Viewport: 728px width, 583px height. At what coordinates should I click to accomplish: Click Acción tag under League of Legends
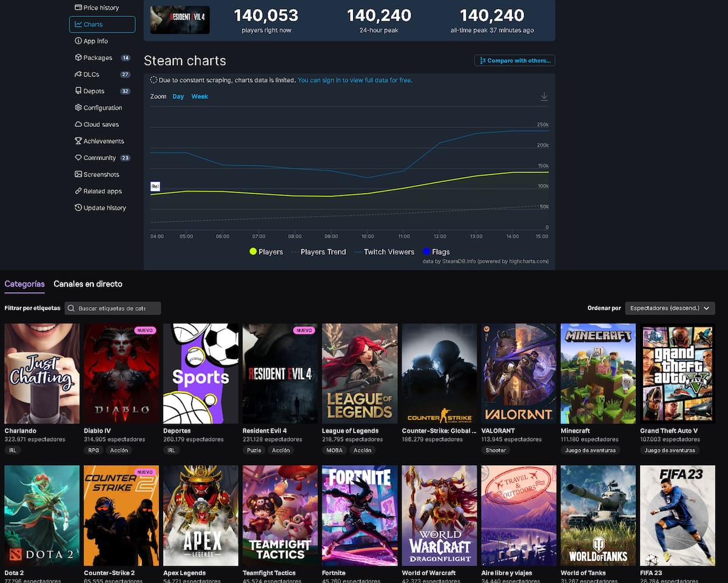click(362, 450)
